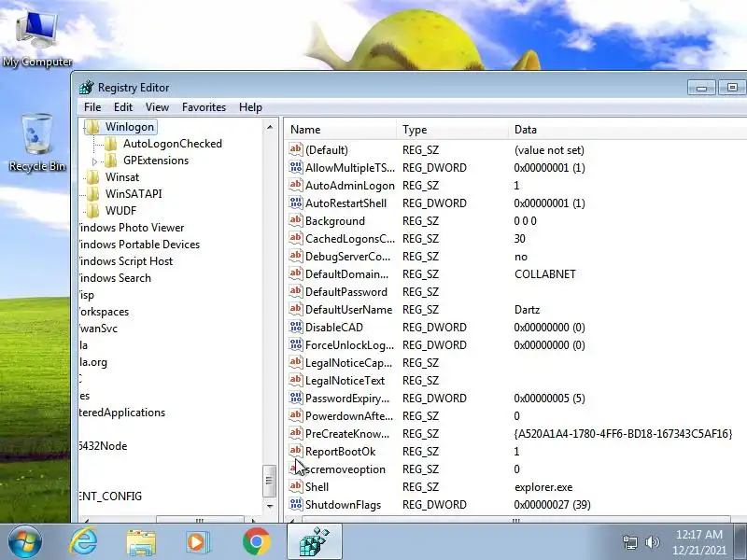Click the Registry Editor title bar icon

tap(87, 88)
